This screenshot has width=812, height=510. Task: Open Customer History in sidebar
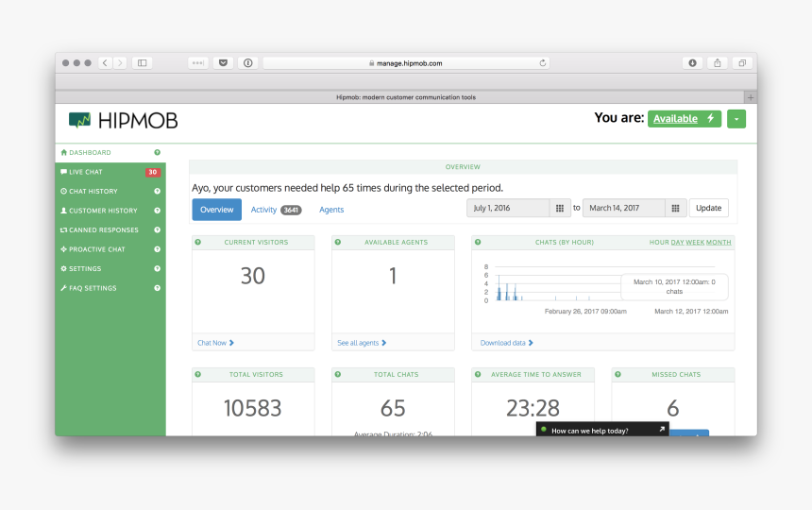(110, 211)
